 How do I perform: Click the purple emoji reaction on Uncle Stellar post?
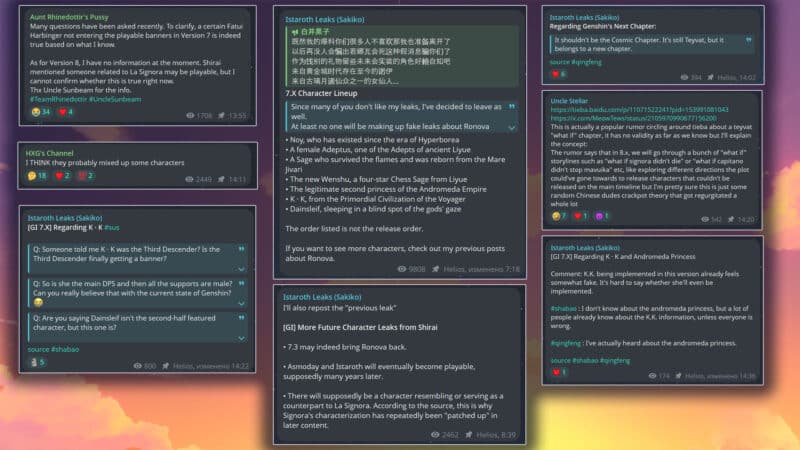pos(602,216)
